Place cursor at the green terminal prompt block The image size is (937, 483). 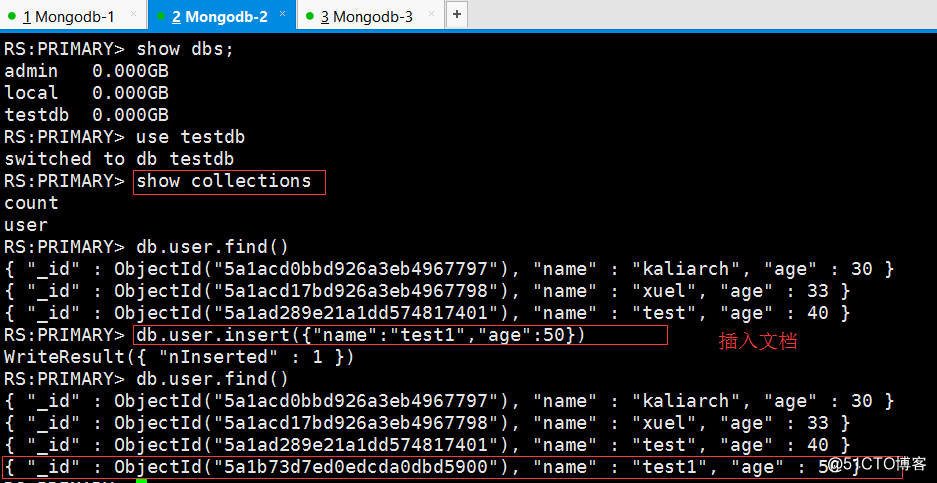pos(141,480)
